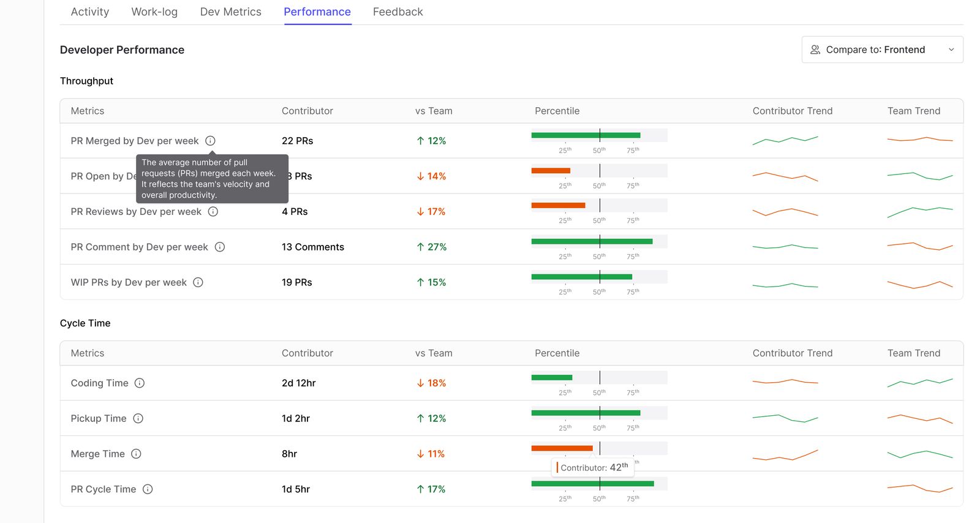Click Team Trend sparkline for Coding Time
980x523 pixels.
pyautogui.click(x=920, y=383)
